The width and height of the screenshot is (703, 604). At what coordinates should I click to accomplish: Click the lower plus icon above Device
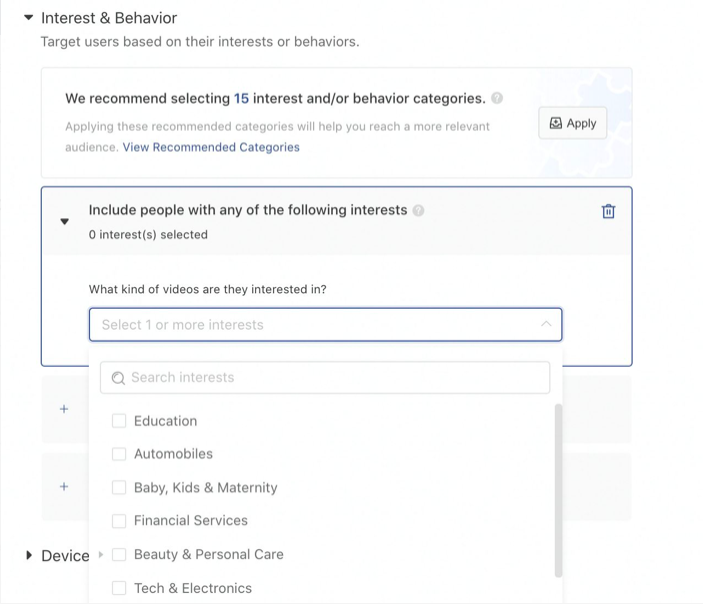(64, 487)
